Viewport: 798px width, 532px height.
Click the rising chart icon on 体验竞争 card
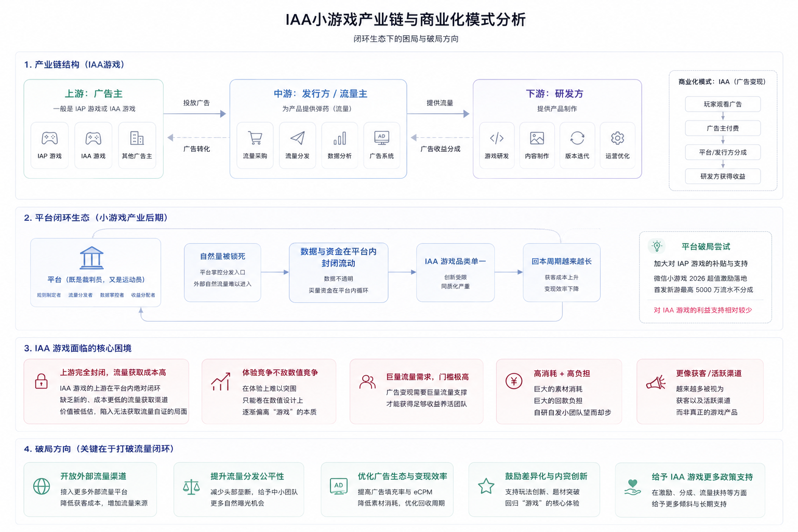pos(221,381)
